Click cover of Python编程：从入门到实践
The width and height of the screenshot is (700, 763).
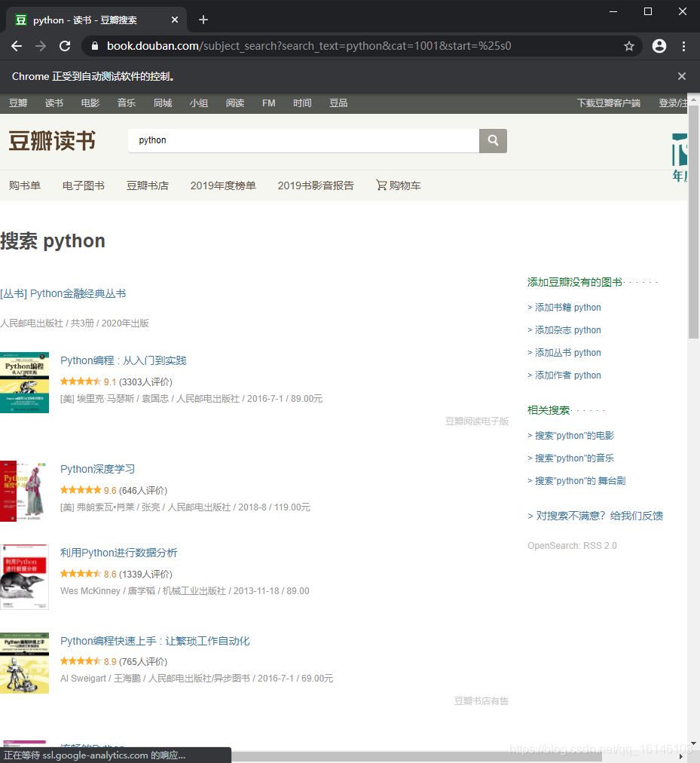[24, 382]
